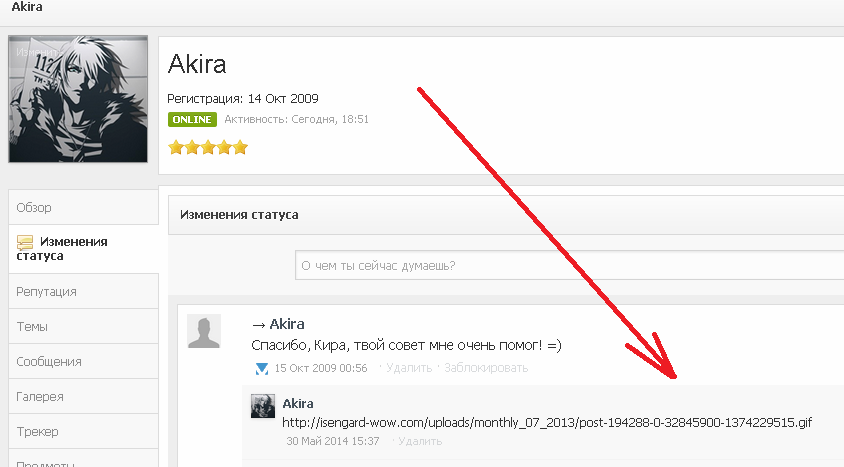
Task: Click the status changes icon in sidebar
Action: [x=25, y=243]
